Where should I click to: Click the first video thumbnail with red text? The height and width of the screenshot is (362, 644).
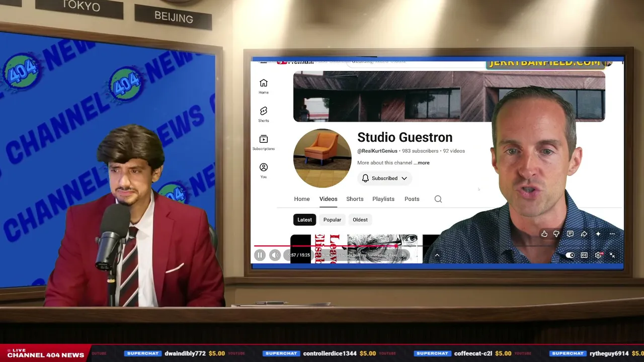coord(353,249)
